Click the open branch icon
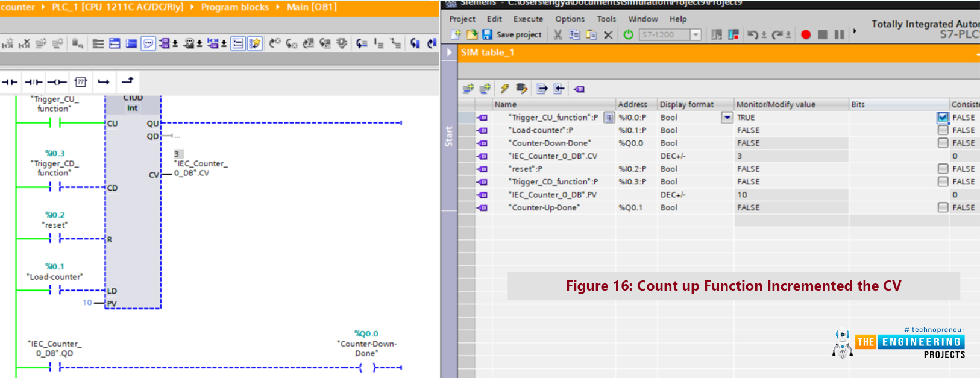This screenshot has height=378, width=980. click(x=104, y=82)
